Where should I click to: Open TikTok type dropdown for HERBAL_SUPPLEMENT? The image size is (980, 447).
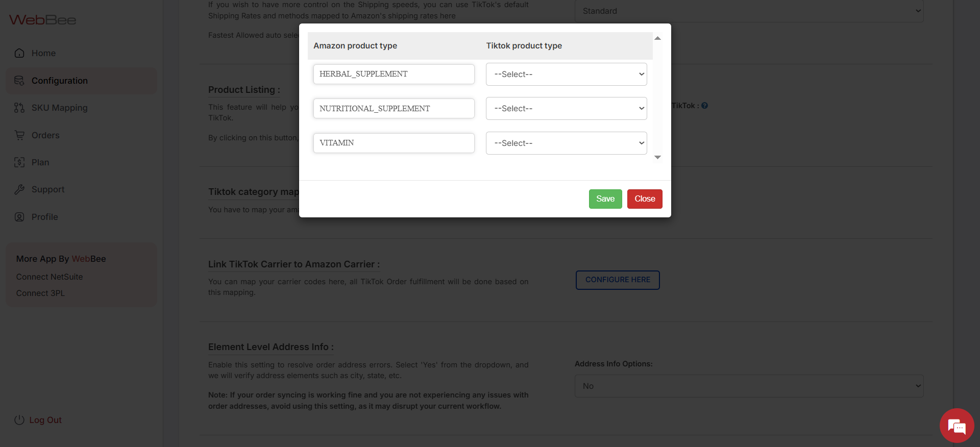click(x=566, y=74)
